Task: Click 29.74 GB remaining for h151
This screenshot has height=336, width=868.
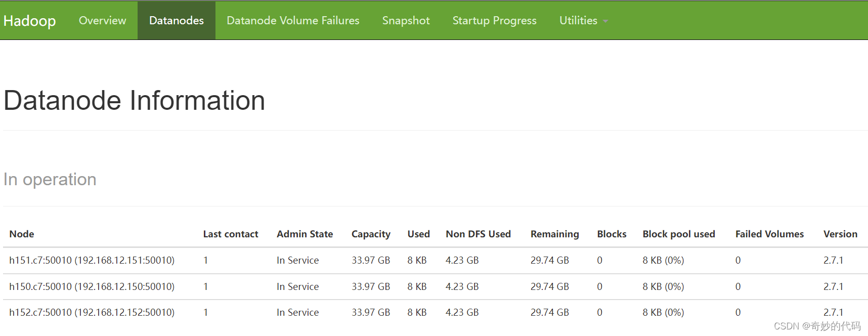Action: click(549, 260)
